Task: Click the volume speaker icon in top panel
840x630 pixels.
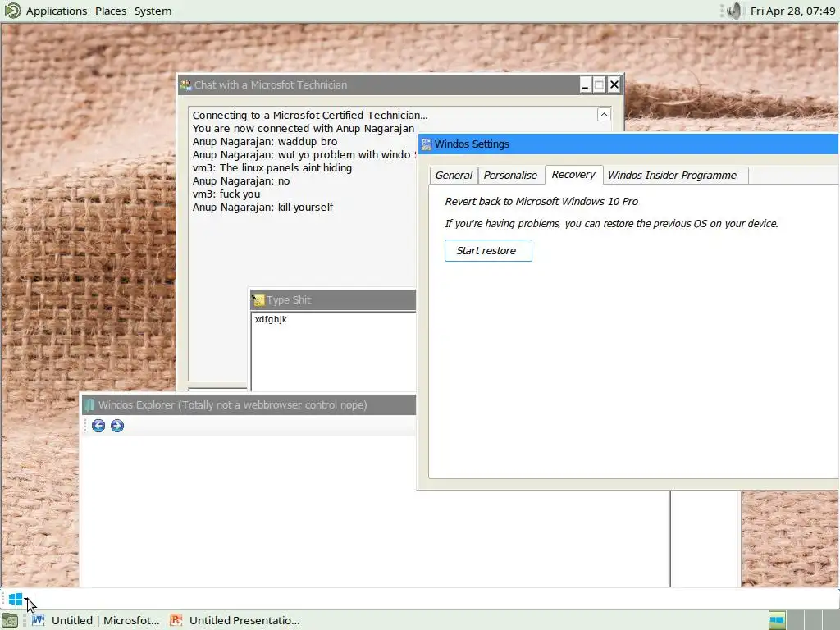Action: click(x=734, y=11)
